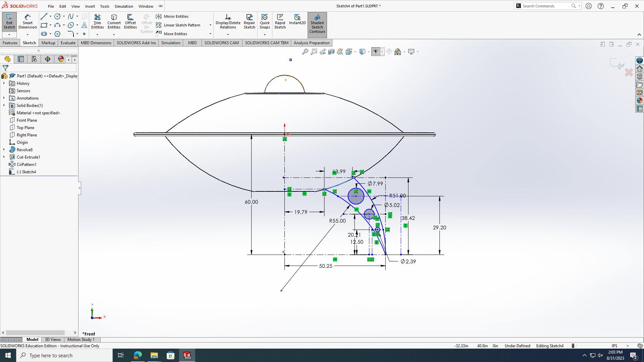Open the Trim Entities dropdown arrow
Image resolution: width=644 pixels, height=362 pixels.
pyautogui.click(x=97, y=35)
